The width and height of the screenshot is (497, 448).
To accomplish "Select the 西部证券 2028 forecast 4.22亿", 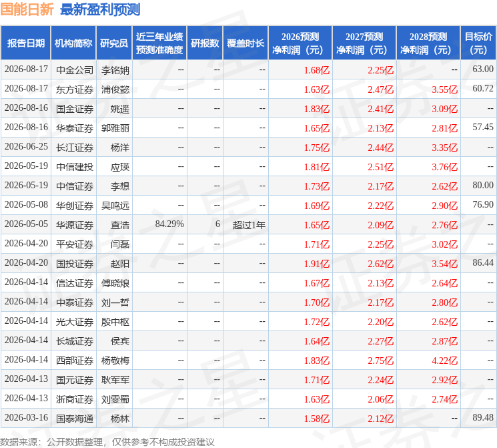I will point(444,361).
